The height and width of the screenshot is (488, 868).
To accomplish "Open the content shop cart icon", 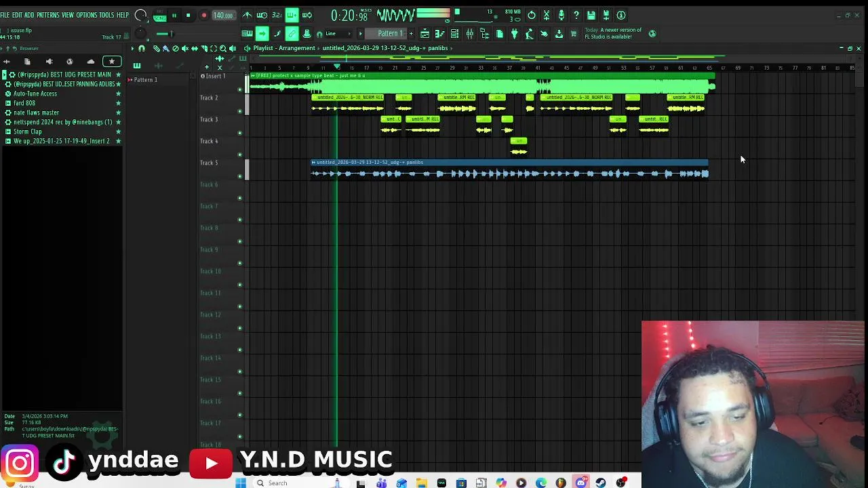I will [574, 33].
